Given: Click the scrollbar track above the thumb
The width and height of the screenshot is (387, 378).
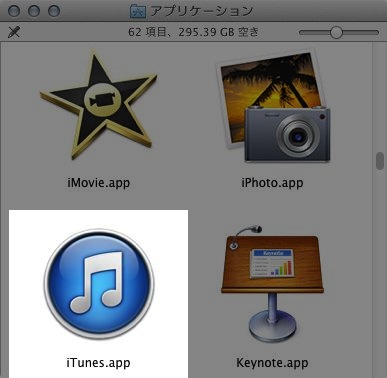Looking at the screenshot, I should pos(380,97).
